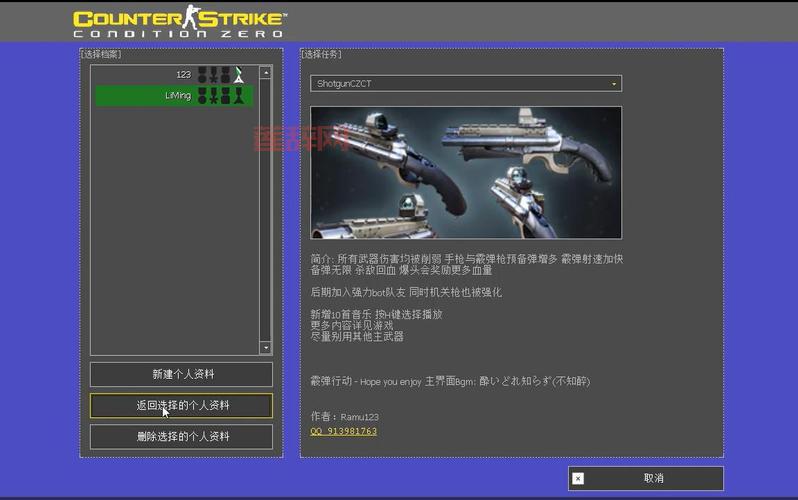Open the ShotgunCZCT mission dropdown

point(466,84)
